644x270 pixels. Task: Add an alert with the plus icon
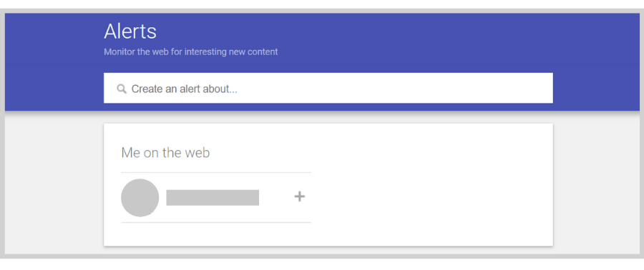(x=300, y=196)
